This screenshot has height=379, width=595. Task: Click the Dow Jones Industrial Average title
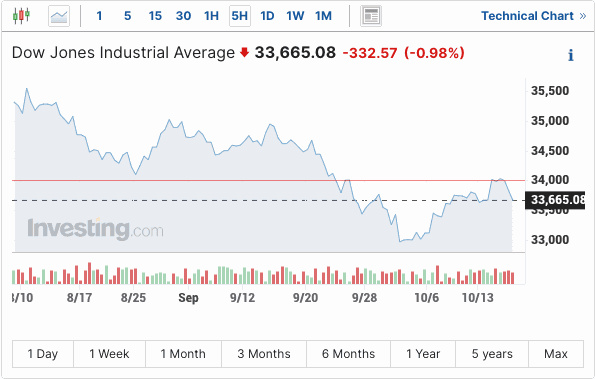[123, 53]
